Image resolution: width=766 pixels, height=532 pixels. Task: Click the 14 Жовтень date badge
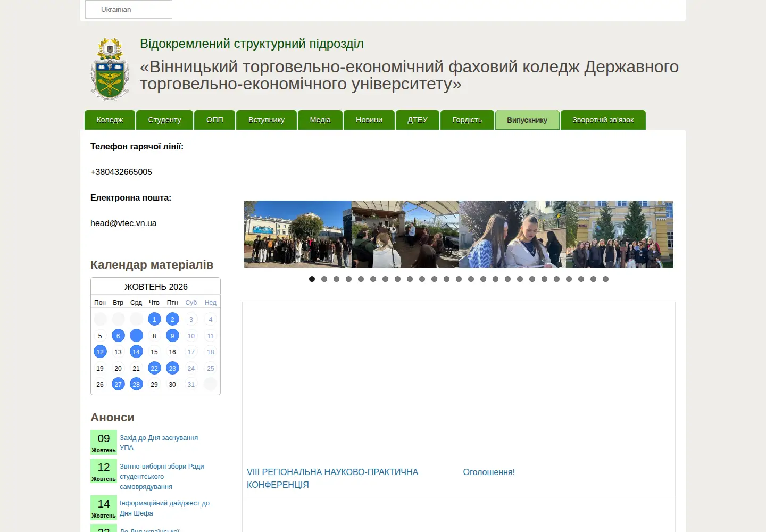(x=104, y=508)
